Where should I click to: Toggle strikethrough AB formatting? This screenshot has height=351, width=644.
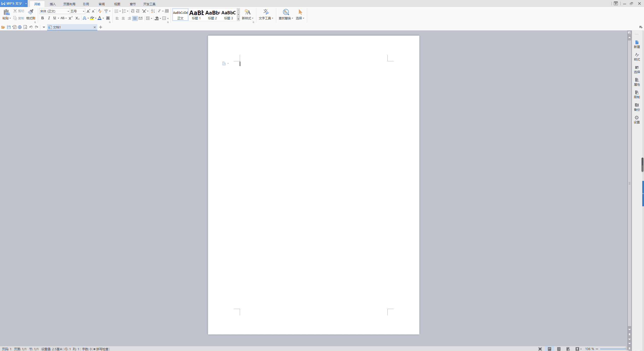coord(62,18)
